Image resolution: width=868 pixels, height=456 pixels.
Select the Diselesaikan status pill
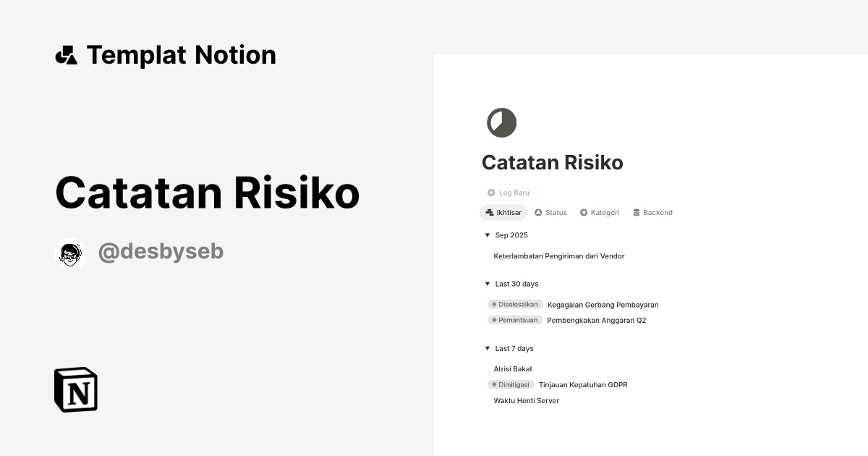pos(515,304)
